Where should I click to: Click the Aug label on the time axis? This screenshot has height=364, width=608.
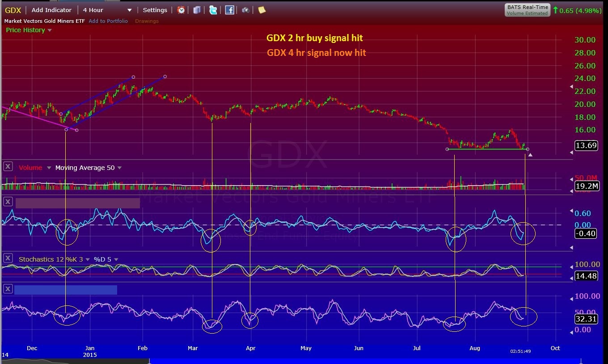click(475, 347)
